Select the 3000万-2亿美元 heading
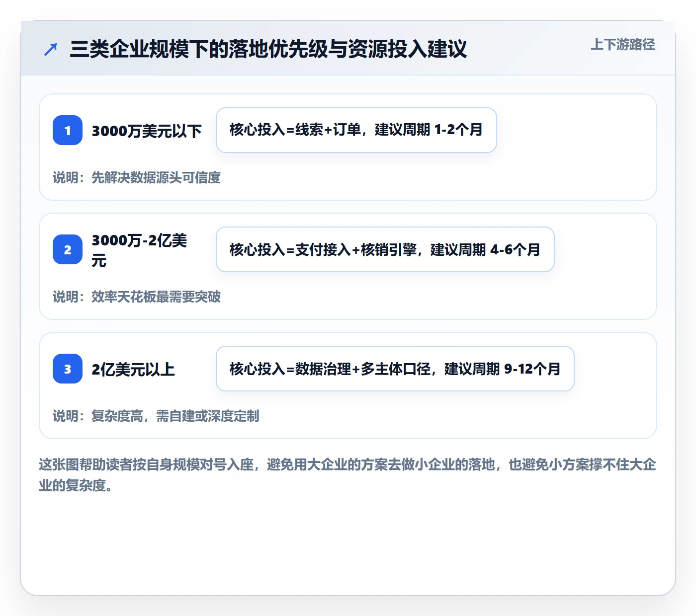 [140, 250]
